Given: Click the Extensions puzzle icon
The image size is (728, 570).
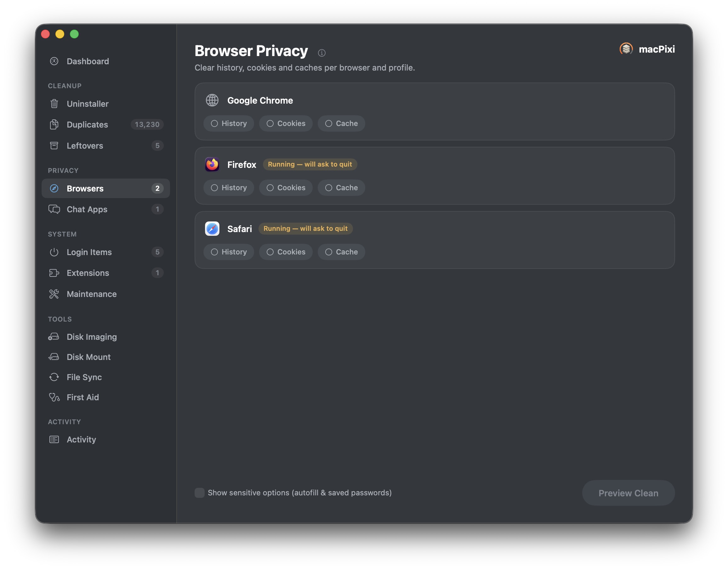Looking at the screenshot, I should click(54, 273).
